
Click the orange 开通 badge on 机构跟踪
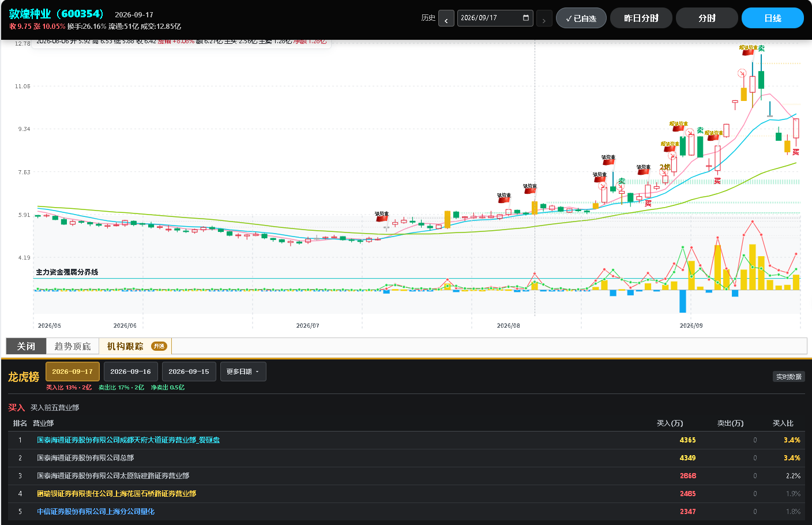159,346
